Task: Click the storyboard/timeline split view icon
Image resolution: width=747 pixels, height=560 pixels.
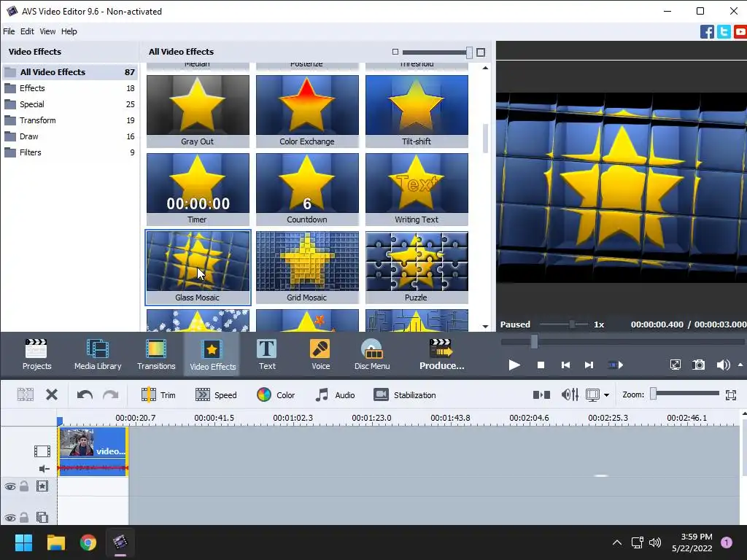Action: click(x=541, y=394)
